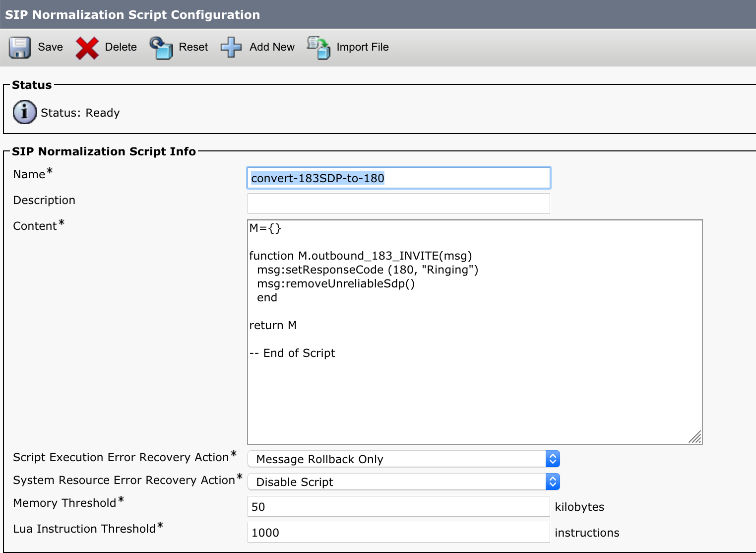Click the Add New toolbar label
Image resolution: width=756 pixels, height=553 pixels.
[x=272, y=47]
